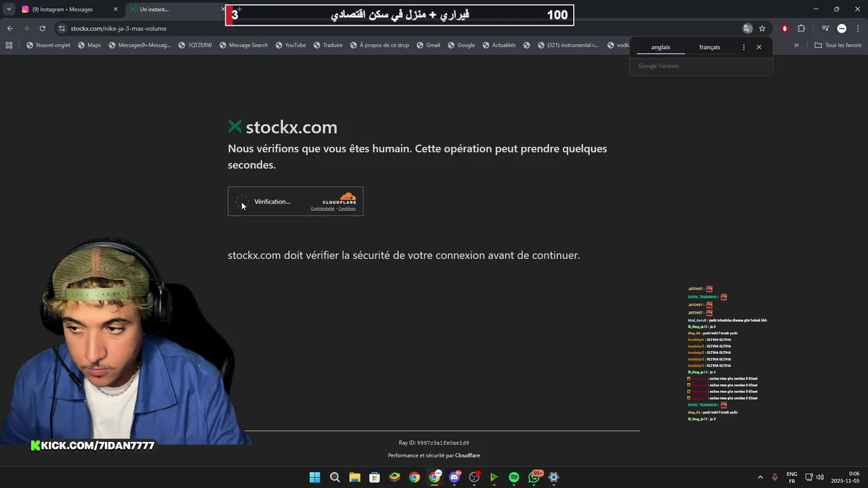Open the Google bookmark
This screenshot has height=488, width=868.
click(x=461, y=45)
